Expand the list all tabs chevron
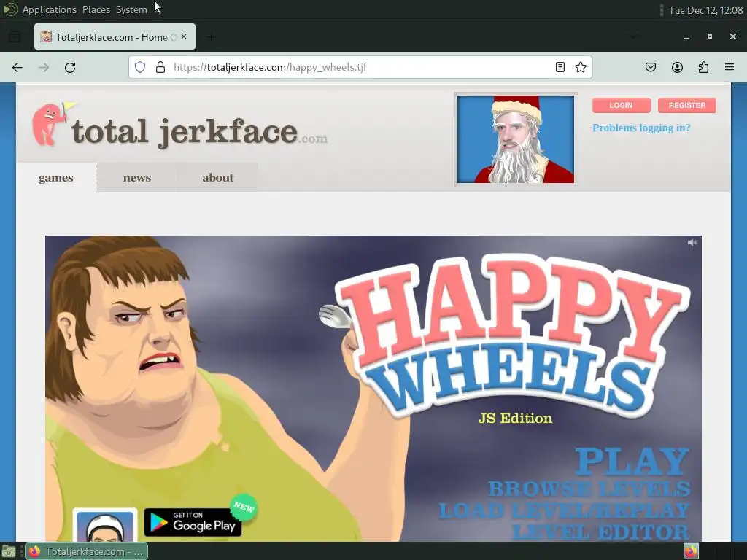Image resolution: width=747 pixels, height=560 pixels. (x=632, y=36)
